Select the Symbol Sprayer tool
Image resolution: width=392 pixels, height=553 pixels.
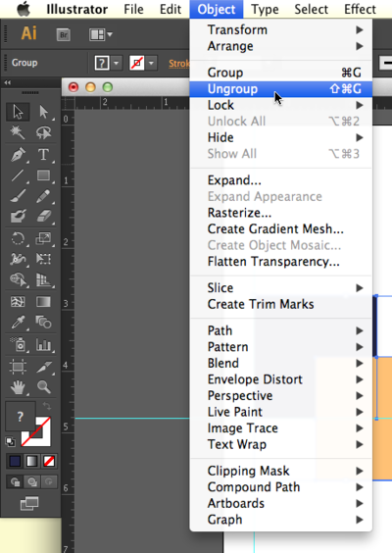tap(18, 344)
